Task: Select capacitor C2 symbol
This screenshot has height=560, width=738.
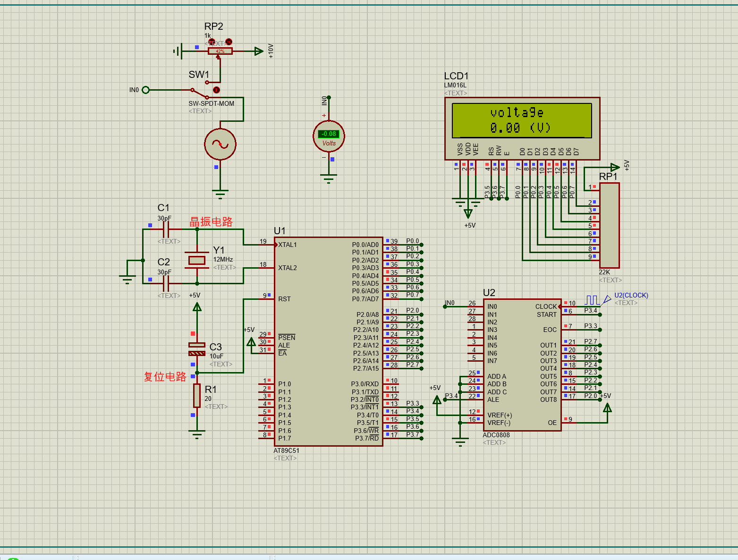Action: tap(166, 283)
